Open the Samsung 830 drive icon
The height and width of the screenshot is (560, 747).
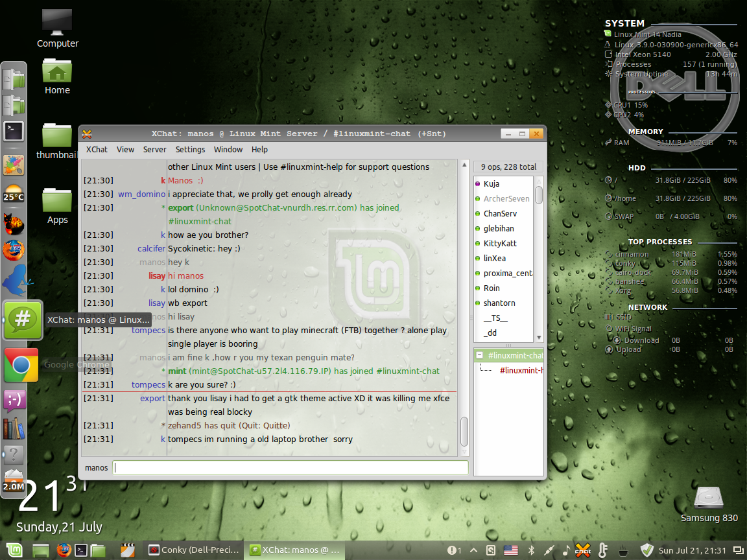(709, 504)
